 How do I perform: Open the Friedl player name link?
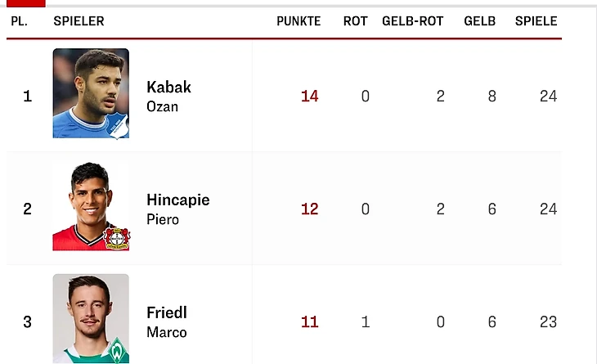point(167,312)
